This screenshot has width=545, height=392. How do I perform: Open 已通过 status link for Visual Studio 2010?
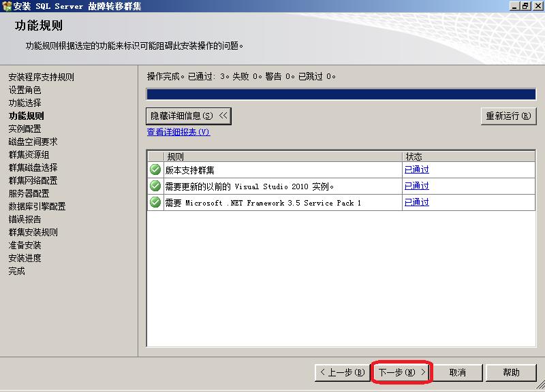[416, 186]
